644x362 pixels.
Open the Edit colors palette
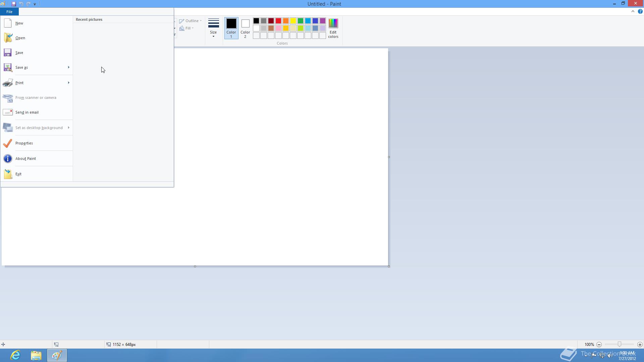[333, 28]
